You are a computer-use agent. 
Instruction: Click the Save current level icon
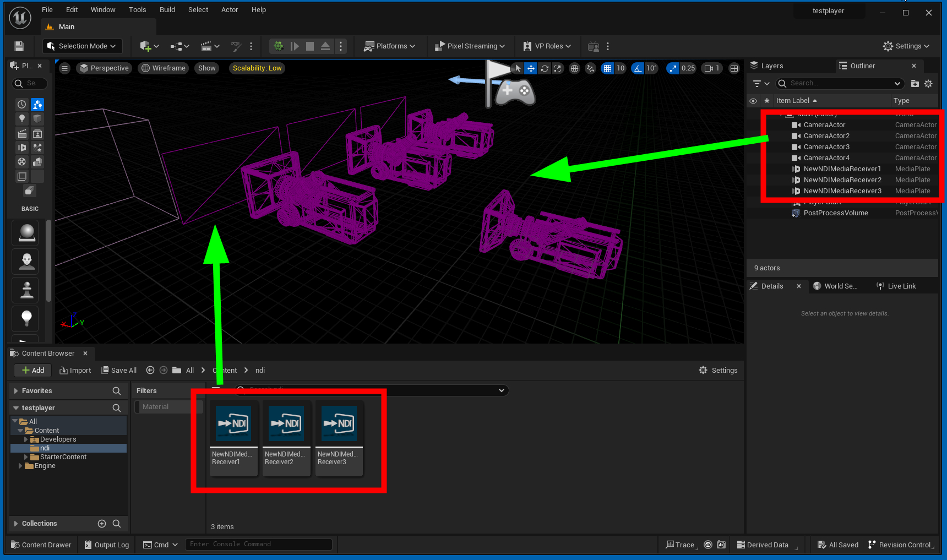19,46
